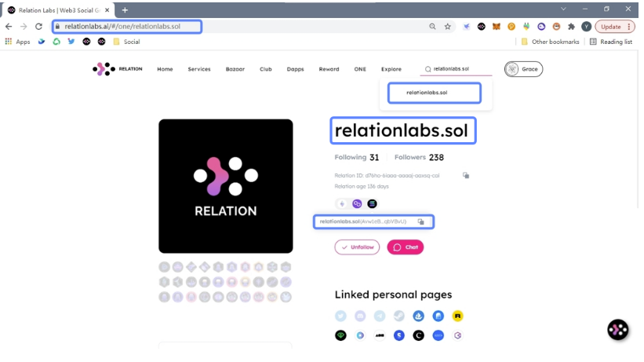Click the Chrome Update button

[x=615, y=27]
